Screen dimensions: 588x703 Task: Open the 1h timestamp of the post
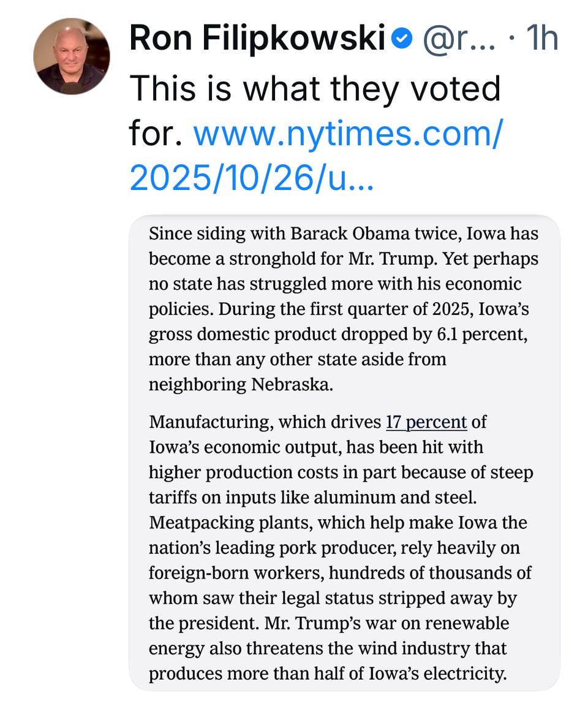[x=543, y=39]
